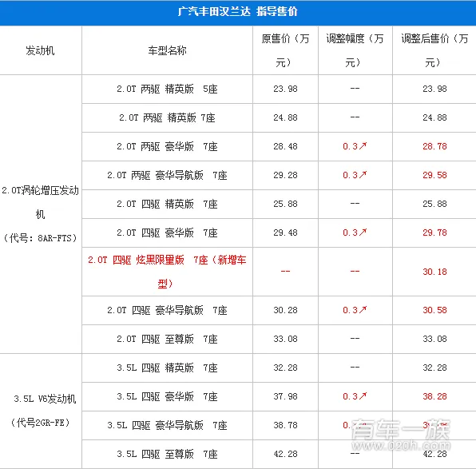The image size is (476, 469).
Task: Click -- adjustment for 2.0T 四驱 至尊版
Action: click(355, 339)
